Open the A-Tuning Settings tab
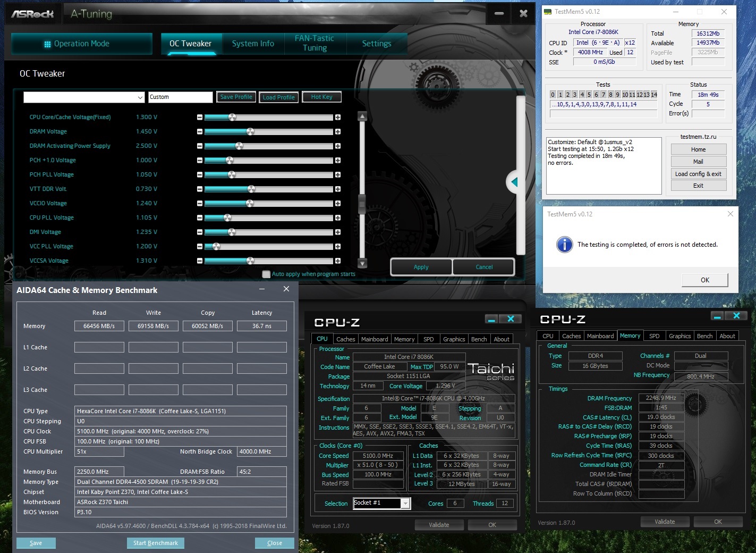This screenshot has height=553, width=756. coord(377,44)
